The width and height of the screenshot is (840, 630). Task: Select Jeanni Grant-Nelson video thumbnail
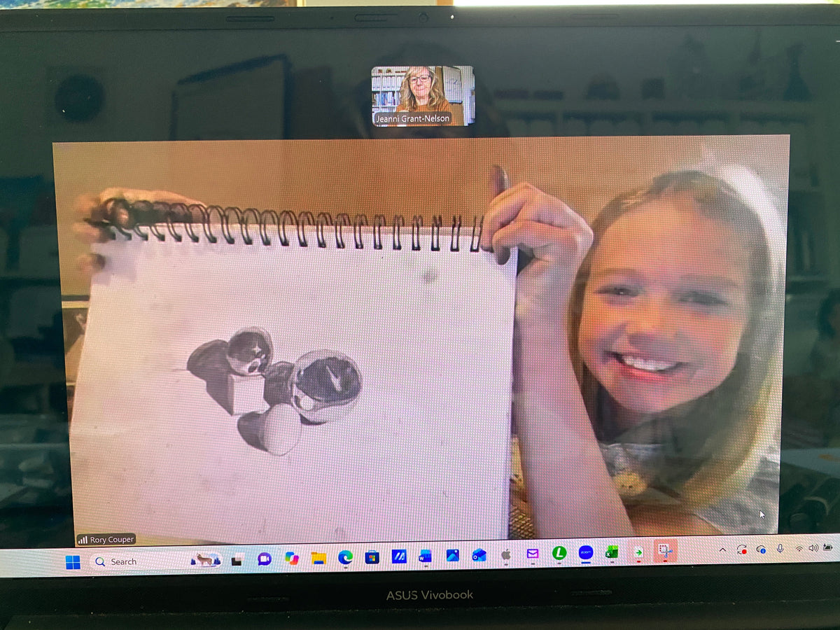click(423, 96)
